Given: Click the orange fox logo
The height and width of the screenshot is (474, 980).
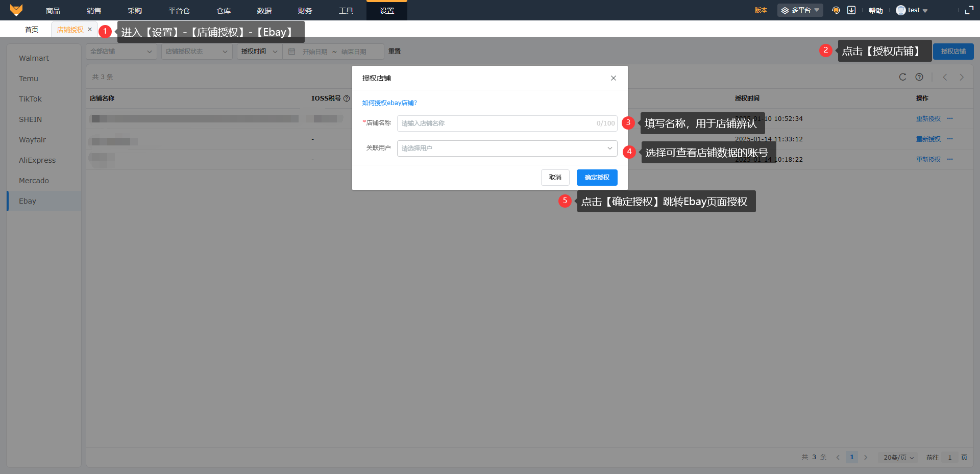Looking at the screenshot, I should [x=16, y=10].
